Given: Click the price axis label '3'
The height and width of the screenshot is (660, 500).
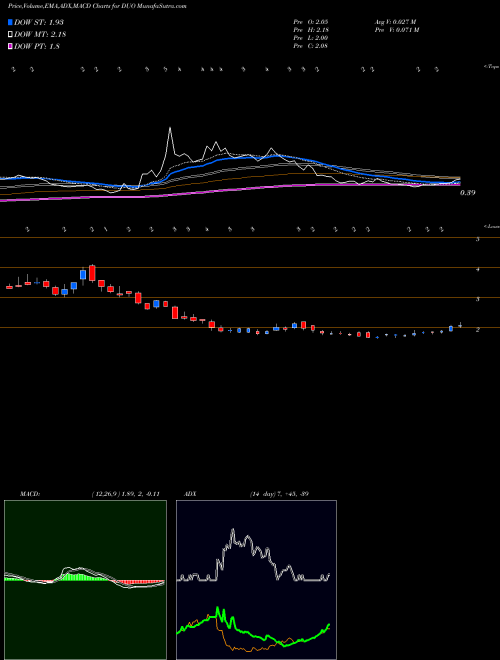Looking at the screenshot, I should 478,300.
